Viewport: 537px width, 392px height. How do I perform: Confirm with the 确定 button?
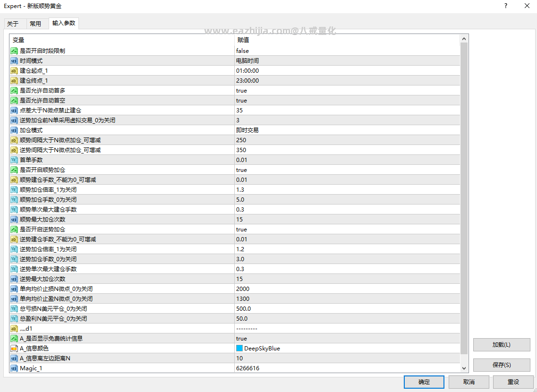(424, 382)
